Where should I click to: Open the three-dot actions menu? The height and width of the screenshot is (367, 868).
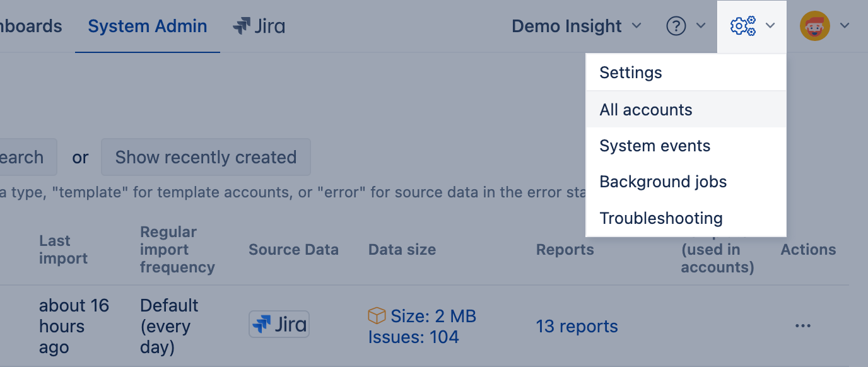pyautogui.click(x=802, y=326)
